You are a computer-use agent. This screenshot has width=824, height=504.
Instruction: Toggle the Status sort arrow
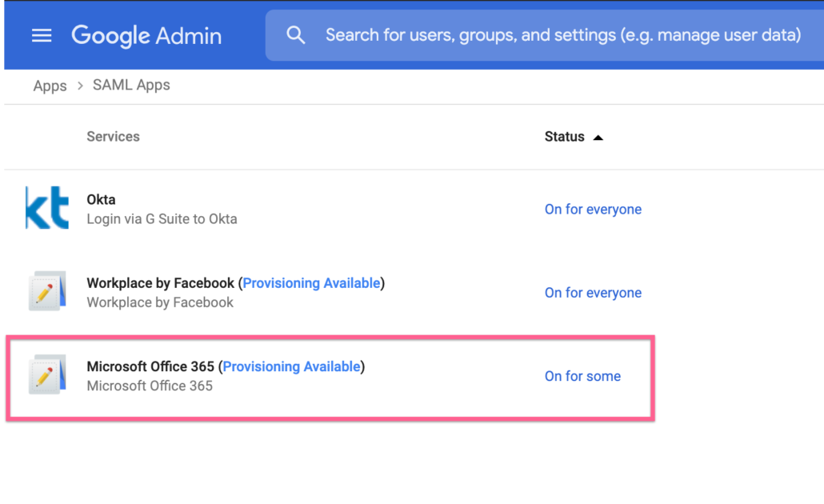598,138
